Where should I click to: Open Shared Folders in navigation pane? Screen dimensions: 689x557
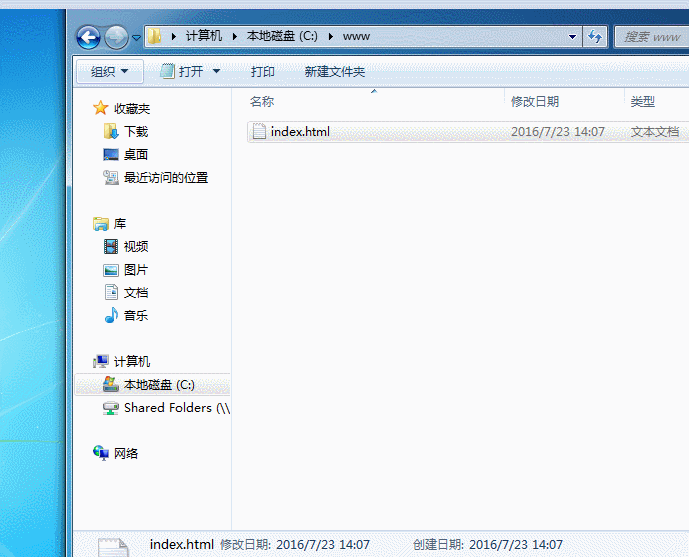(x=177, y=408)
